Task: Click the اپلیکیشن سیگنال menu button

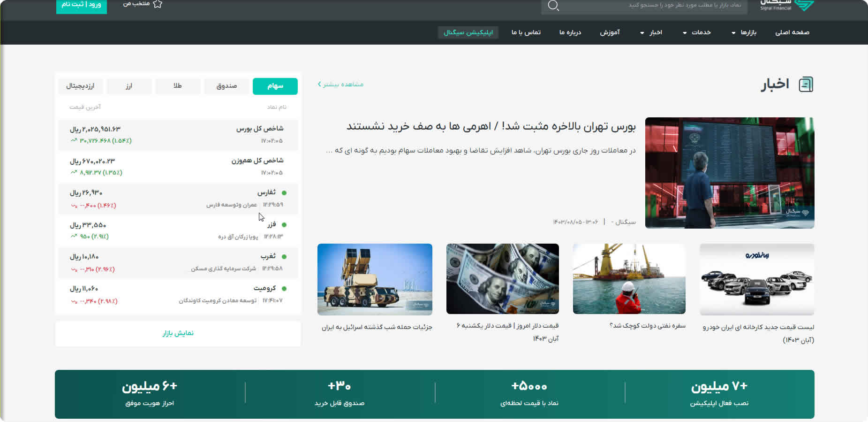Action: [x=468, y=32]
